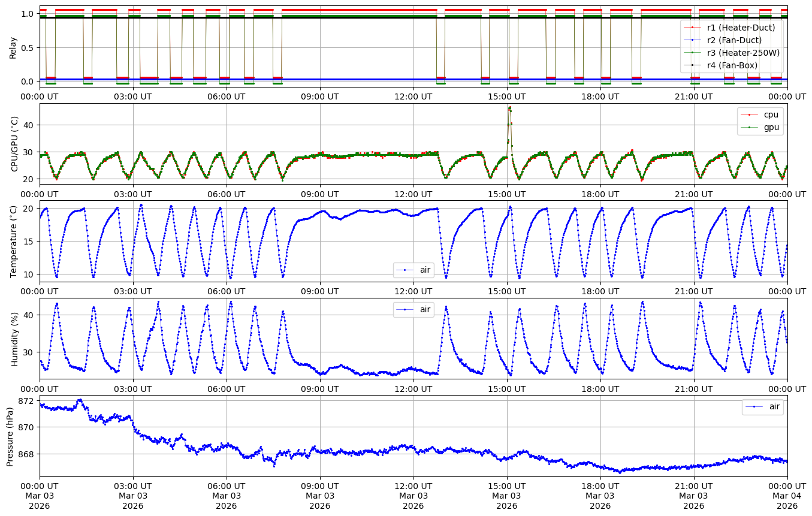Select the Temperature (°C) y-axis label

[14, 241]
